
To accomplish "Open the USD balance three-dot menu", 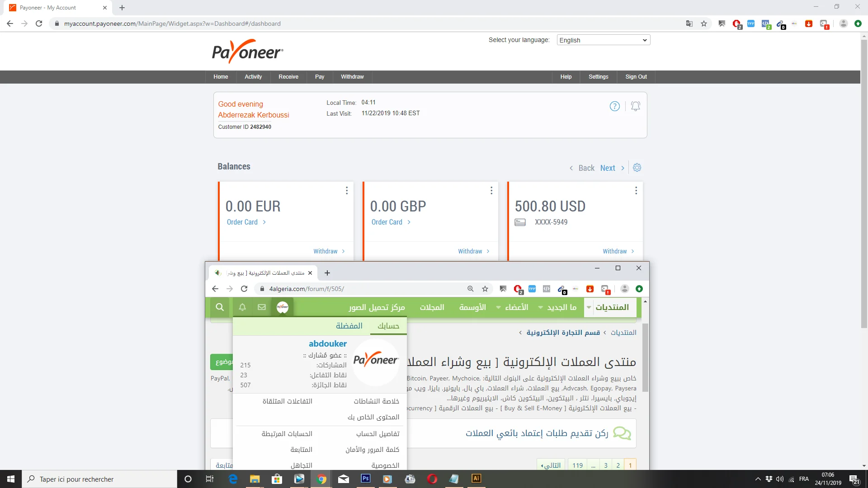I will pos(636,191).
